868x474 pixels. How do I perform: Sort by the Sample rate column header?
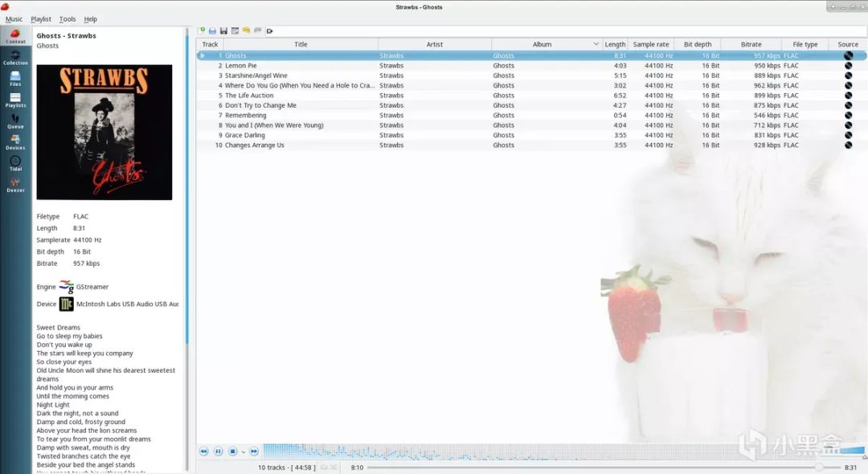click(651, 44)
